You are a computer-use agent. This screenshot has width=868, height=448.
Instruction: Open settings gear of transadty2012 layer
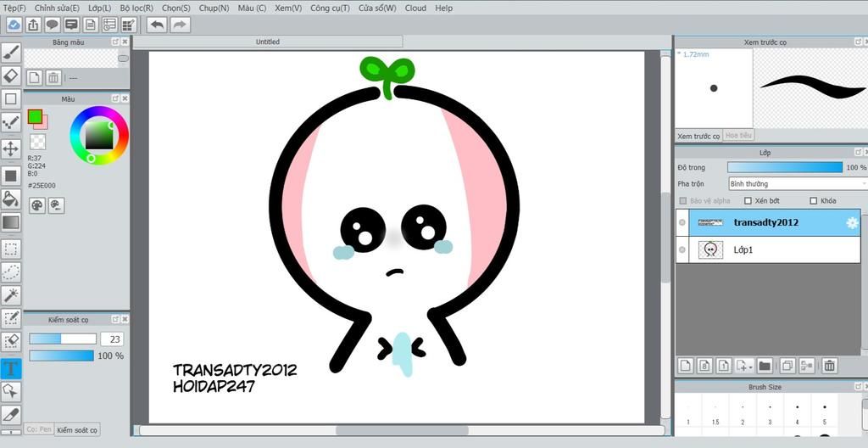pyautogui.click(x=852, y=223)
